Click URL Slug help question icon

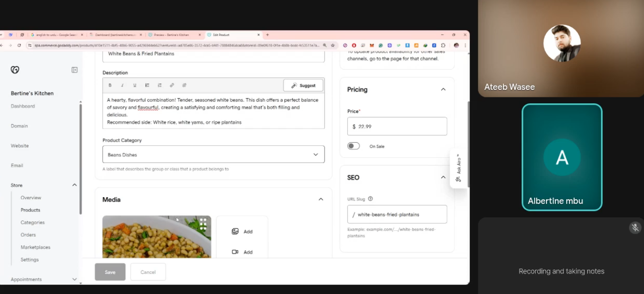point(370,199)
